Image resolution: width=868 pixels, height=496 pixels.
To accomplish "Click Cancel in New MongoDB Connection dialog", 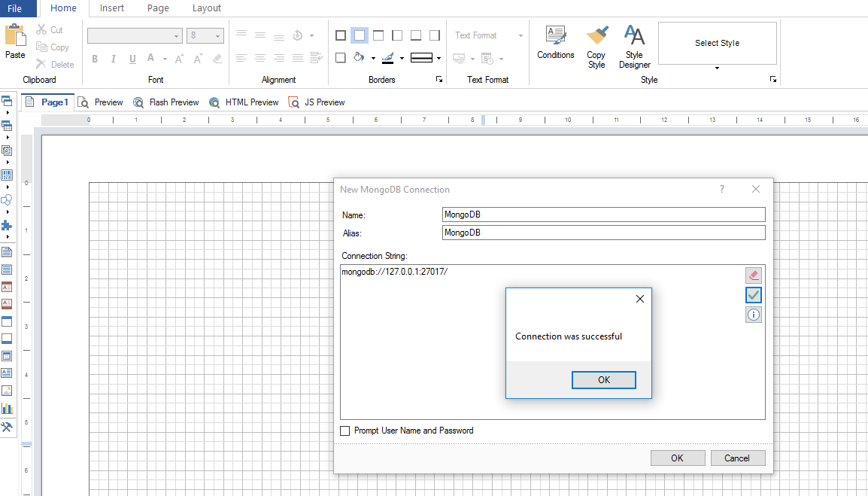I will (x=737, y=458).
